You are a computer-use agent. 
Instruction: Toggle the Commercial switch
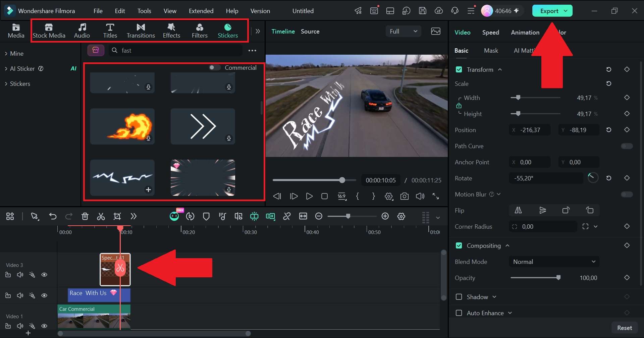tap(215, 67)
